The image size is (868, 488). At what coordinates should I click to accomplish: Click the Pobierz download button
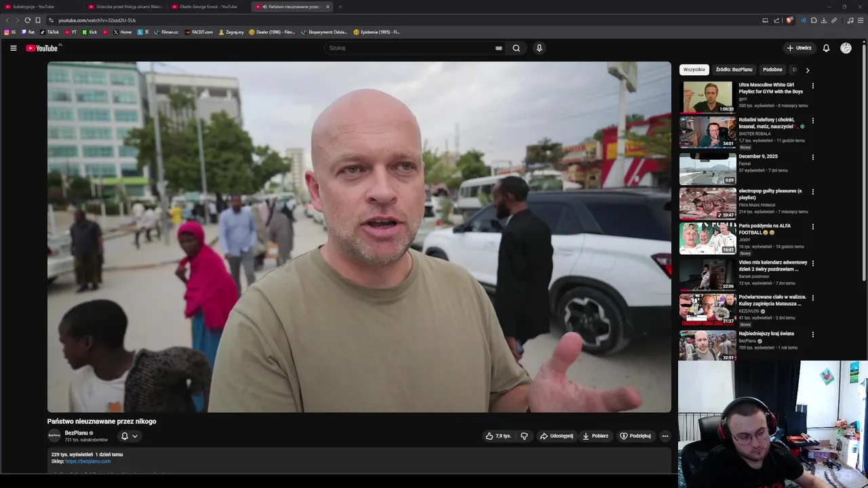(595, 436)
